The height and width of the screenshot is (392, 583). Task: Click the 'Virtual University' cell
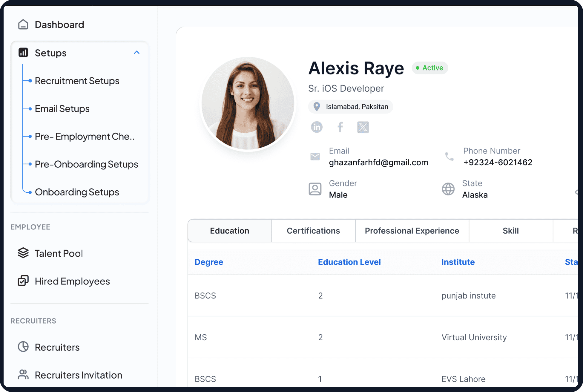[474, 337]
